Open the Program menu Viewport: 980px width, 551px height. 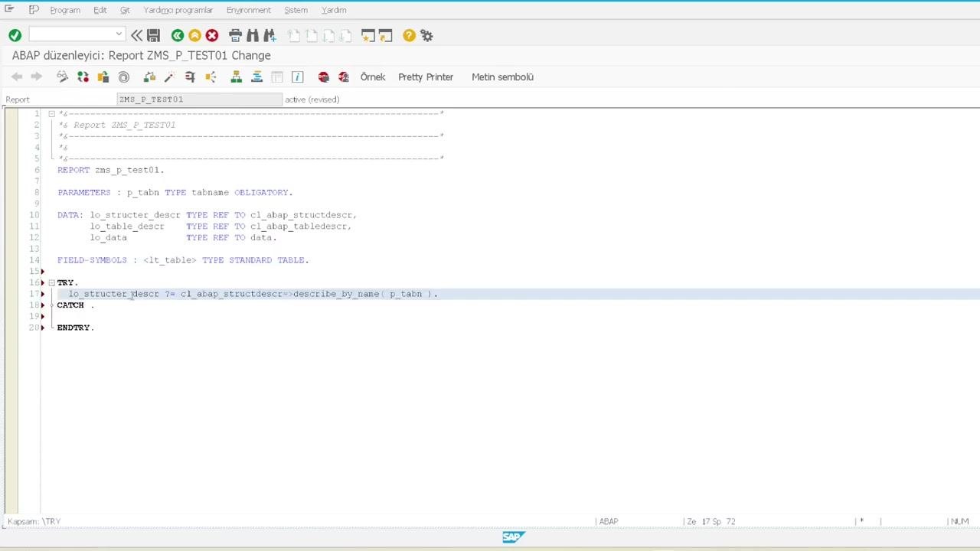point(65,10)
